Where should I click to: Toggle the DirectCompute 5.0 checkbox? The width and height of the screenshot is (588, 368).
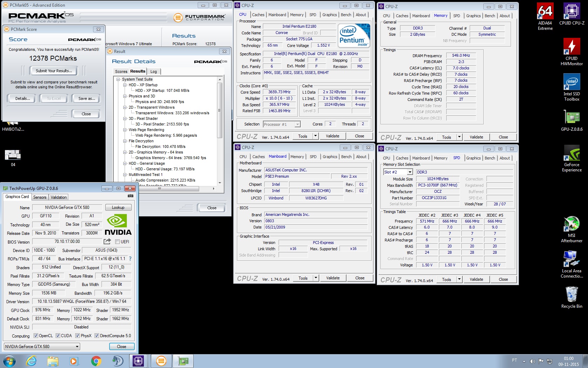click(x=97, y=336)
